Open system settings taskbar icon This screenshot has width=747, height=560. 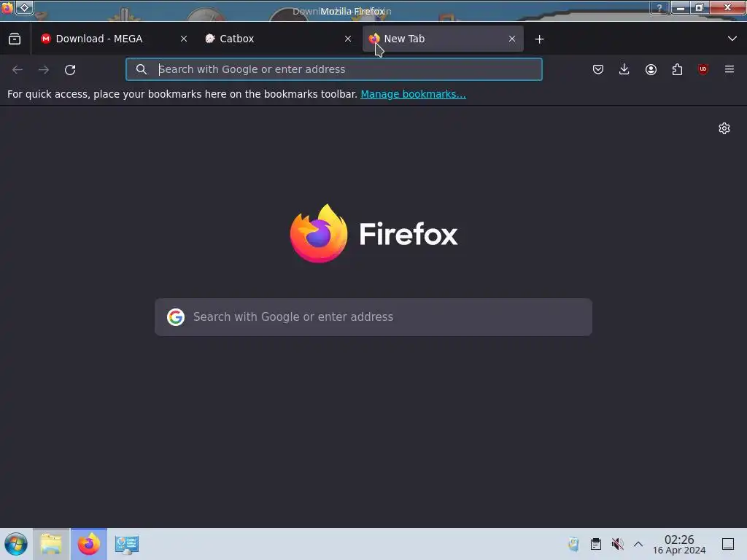pyautogui.click(x=127, y=544)
